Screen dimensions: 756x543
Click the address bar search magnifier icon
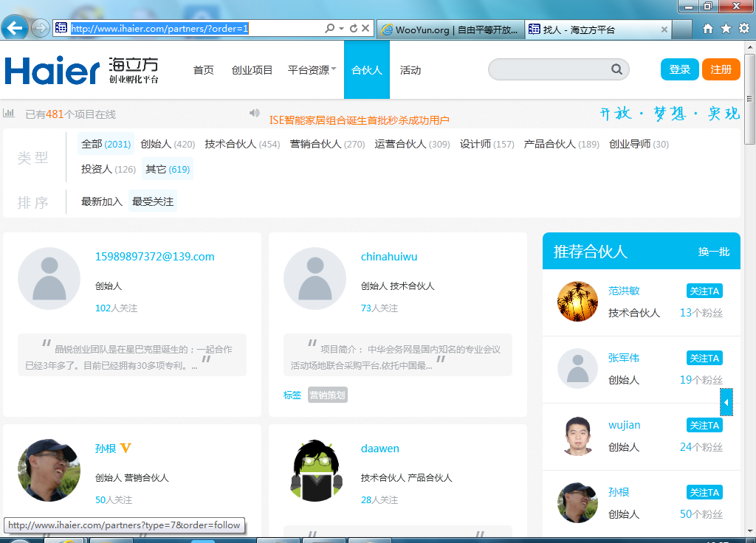coord(330,29)
